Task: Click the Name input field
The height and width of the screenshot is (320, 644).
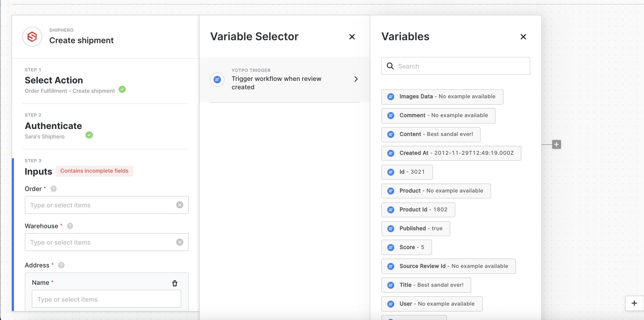Action: tap(106, 299)
